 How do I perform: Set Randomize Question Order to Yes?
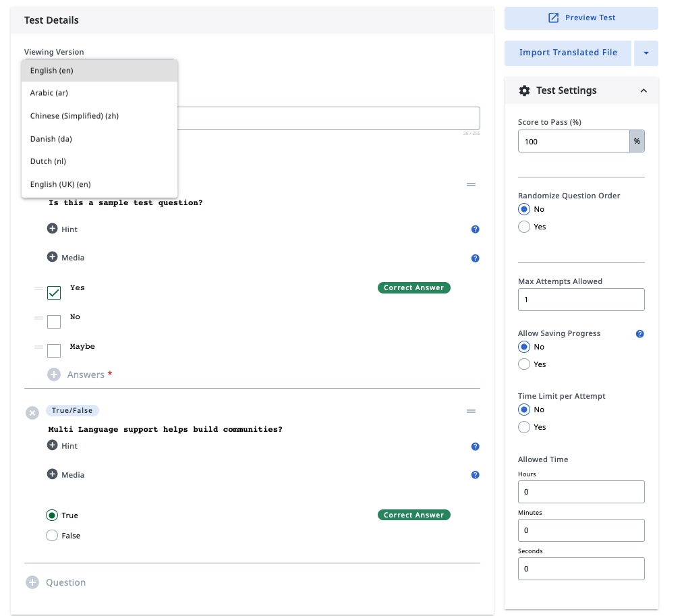coord(524,227)
